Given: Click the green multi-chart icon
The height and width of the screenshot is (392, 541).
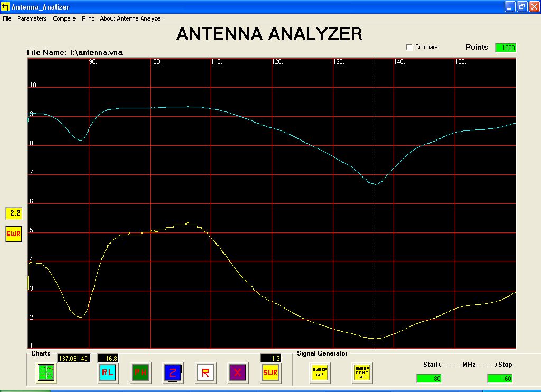Looking at the screenshot, I should click(x=46, y=372).
